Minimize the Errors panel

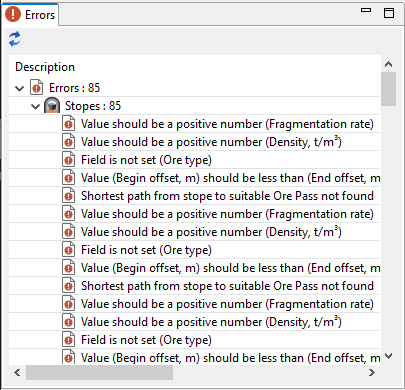pos(366,10)
